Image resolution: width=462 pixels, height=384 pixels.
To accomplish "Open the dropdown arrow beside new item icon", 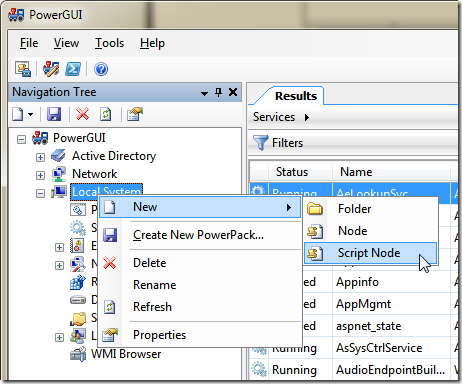I will (x=30, y=115).
